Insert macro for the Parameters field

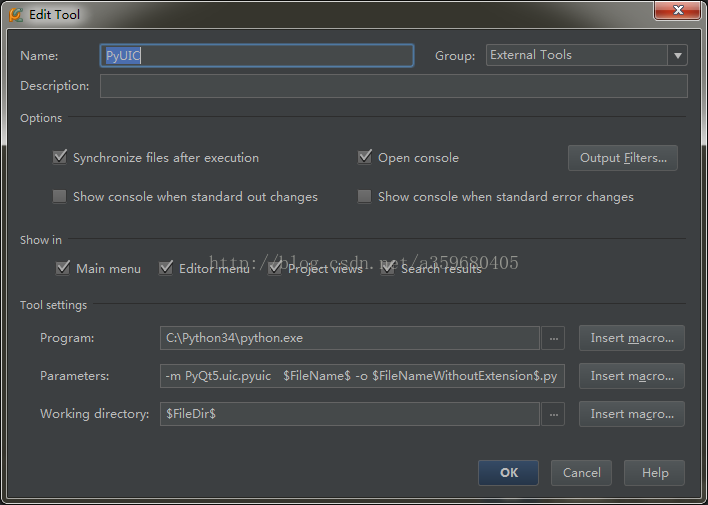tap(632, 376)
